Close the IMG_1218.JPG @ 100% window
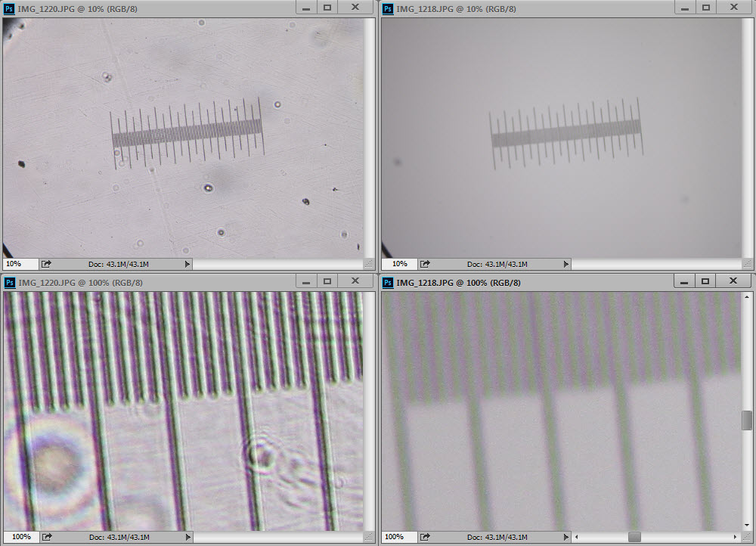 733,281
